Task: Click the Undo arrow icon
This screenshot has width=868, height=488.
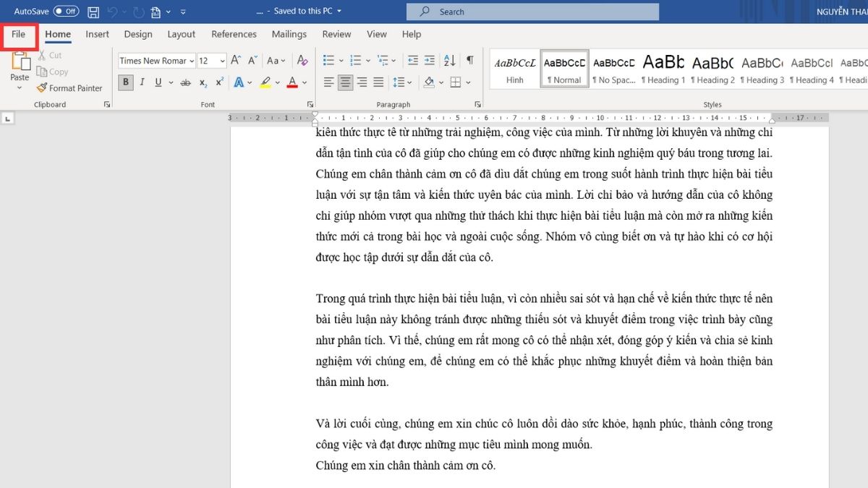Action: tap(111, 12)
